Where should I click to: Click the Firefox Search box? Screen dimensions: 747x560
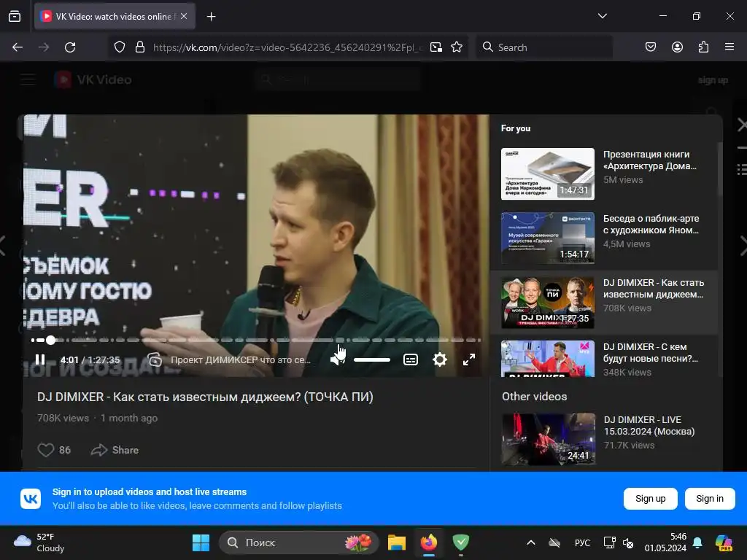pos(544,47)
